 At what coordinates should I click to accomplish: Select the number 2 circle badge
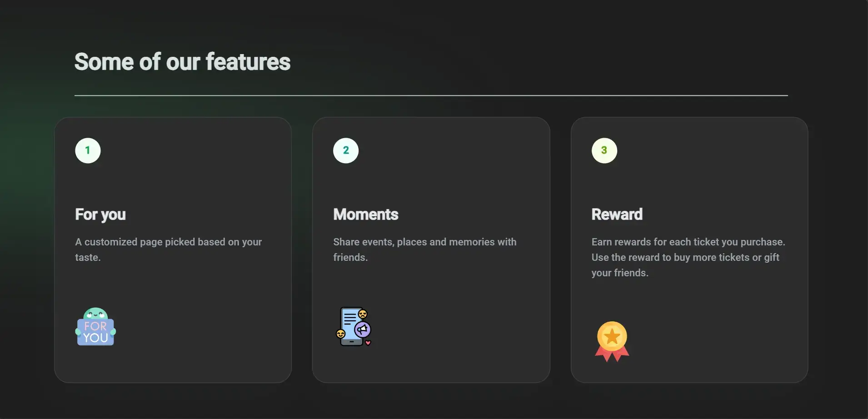coord(346,150)
